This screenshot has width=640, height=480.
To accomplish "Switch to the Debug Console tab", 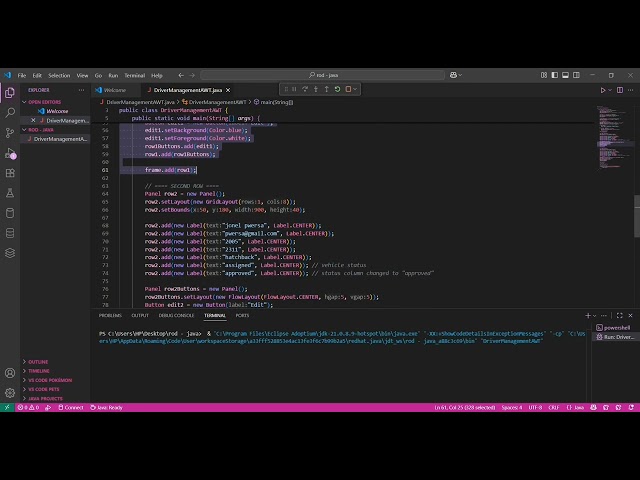I will point(176,316).
